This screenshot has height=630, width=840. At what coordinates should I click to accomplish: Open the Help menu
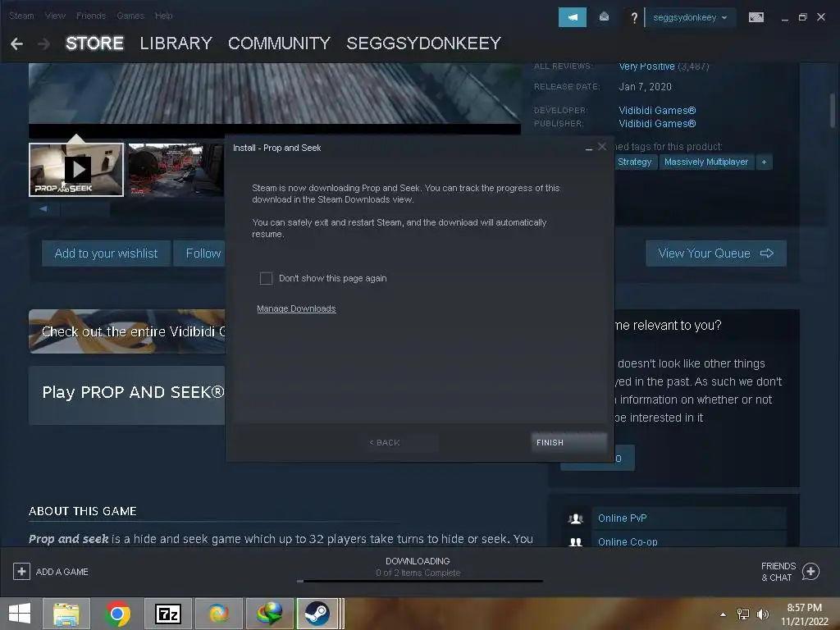pos(164,16)
